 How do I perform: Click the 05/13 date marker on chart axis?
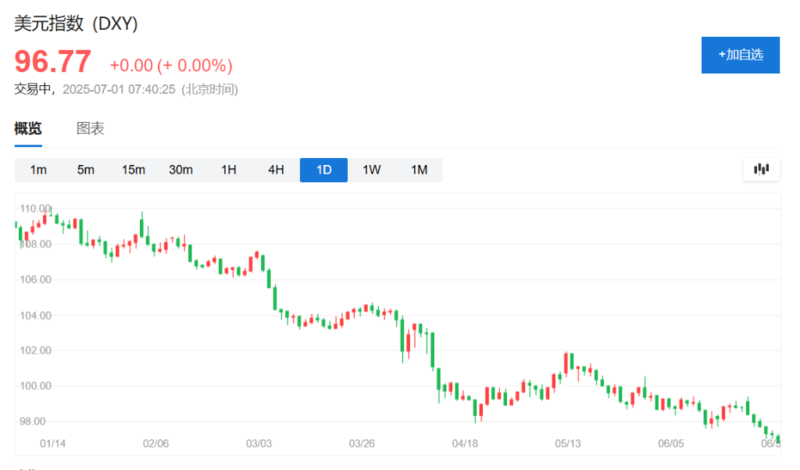[x=568, y=442]
